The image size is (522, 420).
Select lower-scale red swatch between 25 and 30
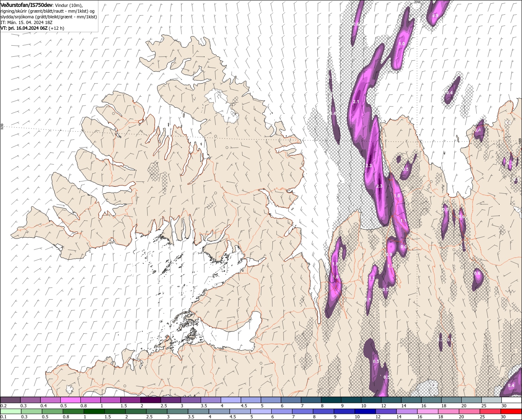click(490, 411)
